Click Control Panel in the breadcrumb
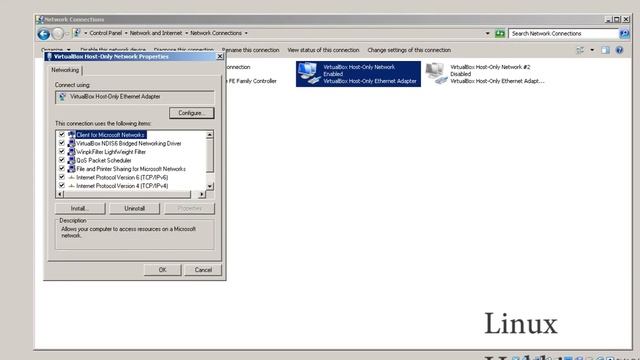Viewport: 640px width, 360px height. (106, 33)
